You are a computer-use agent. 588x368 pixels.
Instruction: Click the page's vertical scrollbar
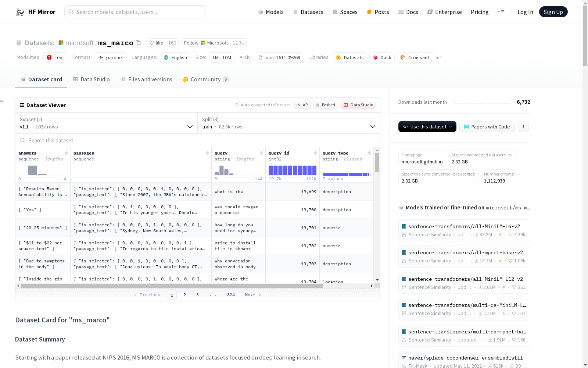coord(585,36)
